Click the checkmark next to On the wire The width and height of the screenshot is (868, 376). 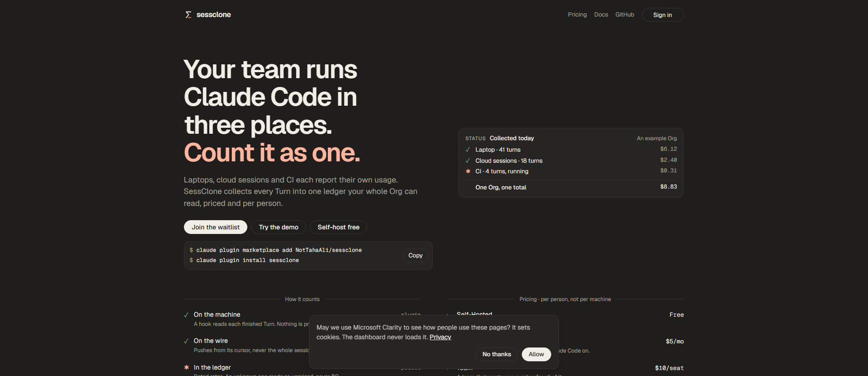click(x=186, y=341)
